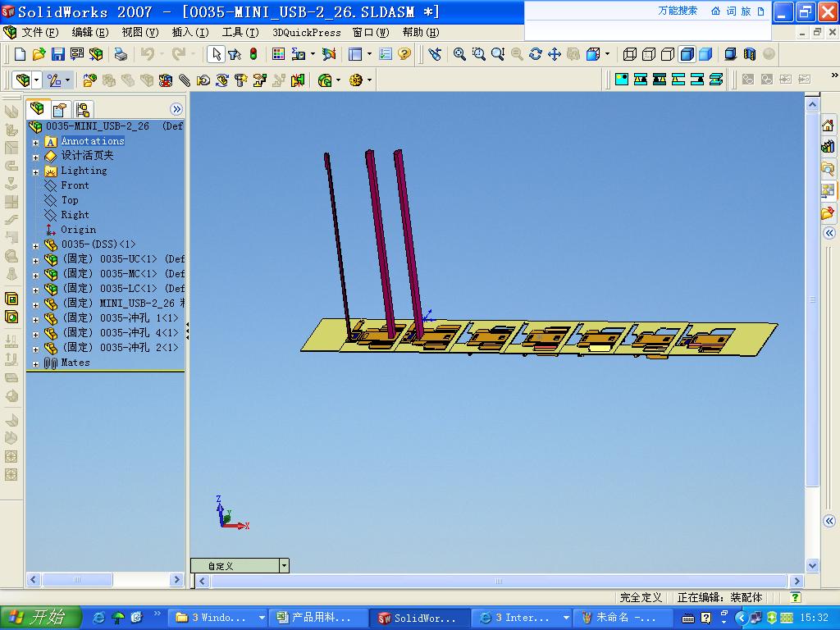Click the paperclip Mate icon
This screenshot has height=630, width=840.
(x=185, y=80)
